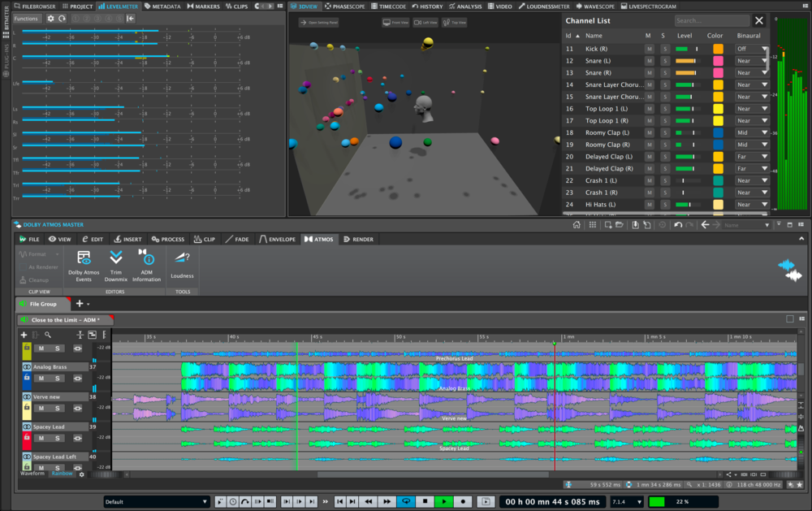The width and height of the screenshot is (812, 511).
Task: Open the ADM Information editor
Action: [x=147, y=264]
